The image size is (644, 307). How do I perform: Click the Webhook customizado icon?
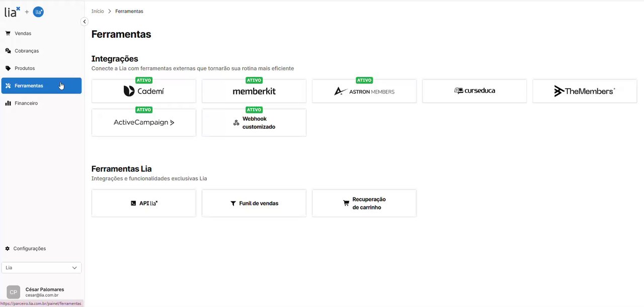pyautogui.click(x=236, y=123)
